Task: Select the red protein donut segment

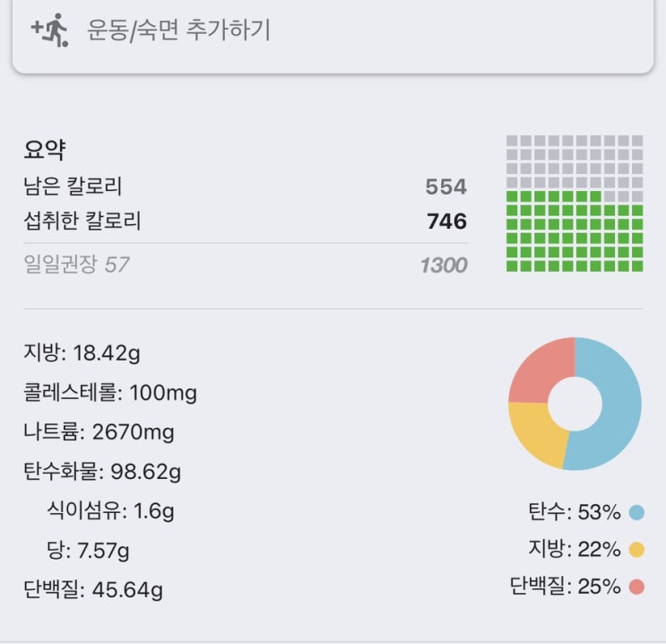Action: (540, 368)
